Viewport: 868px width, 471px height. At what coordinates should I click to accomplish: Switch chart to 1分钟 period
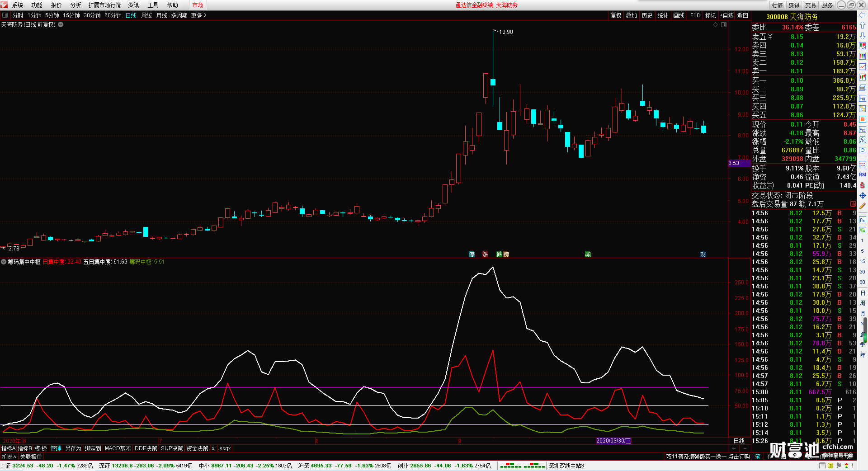[34, 15]
